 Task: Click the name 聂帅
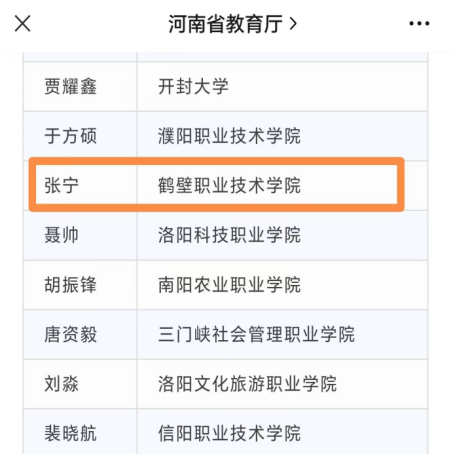click(x=62, y=235)
